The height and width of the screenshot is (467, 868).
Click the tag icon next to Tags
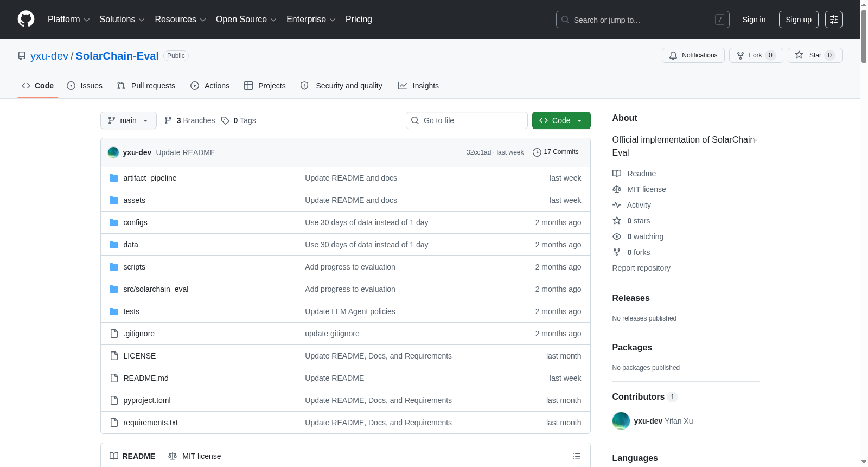225,120
